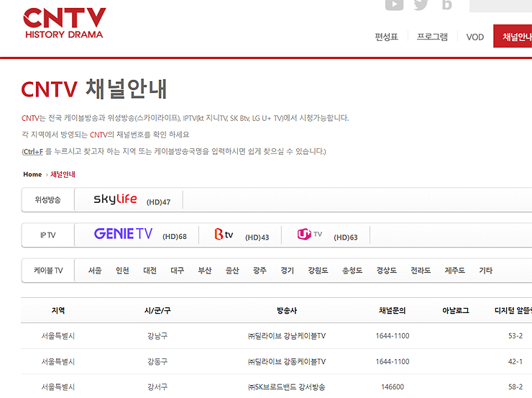The width and height of the screenshot is (532, 398).
Task: Click digital channel value 53-2
Action: (x=515, y=336)
